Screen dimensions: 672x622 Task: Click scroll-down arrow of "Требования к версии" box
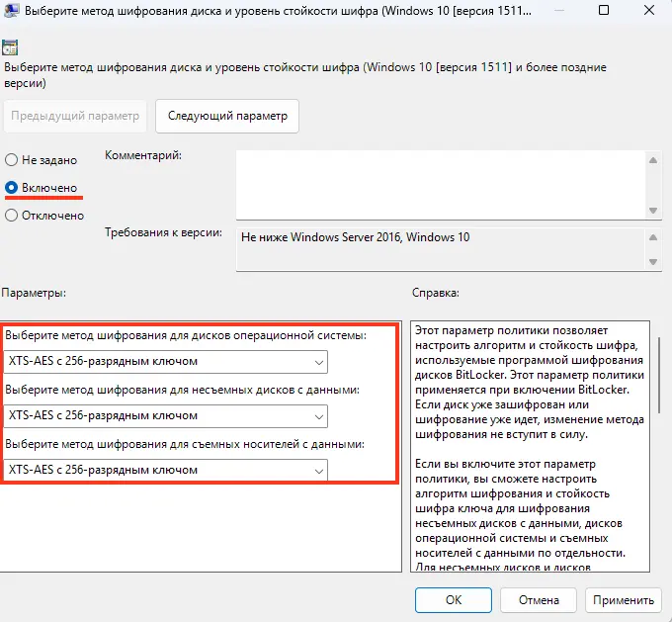click(x=651, y=260)
